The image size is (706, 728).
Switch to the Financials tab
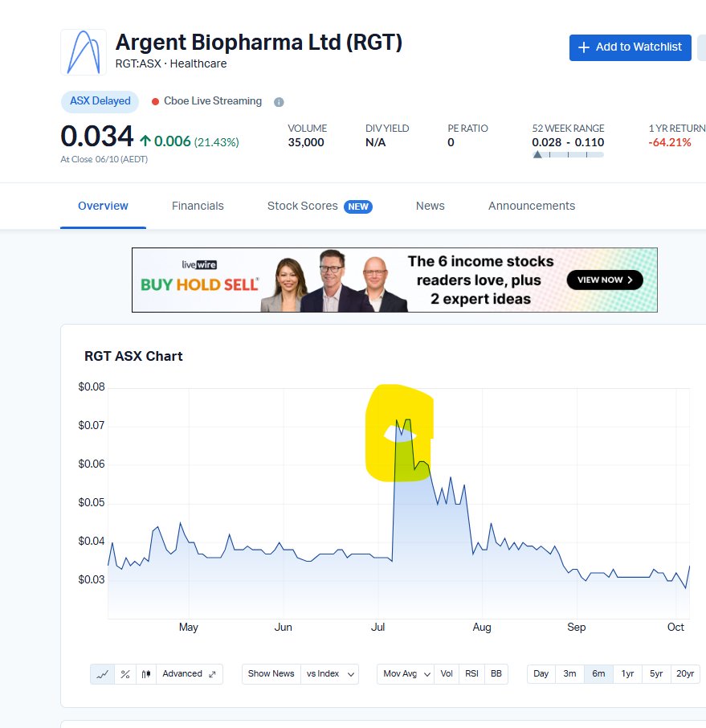[x=198, y=207]
